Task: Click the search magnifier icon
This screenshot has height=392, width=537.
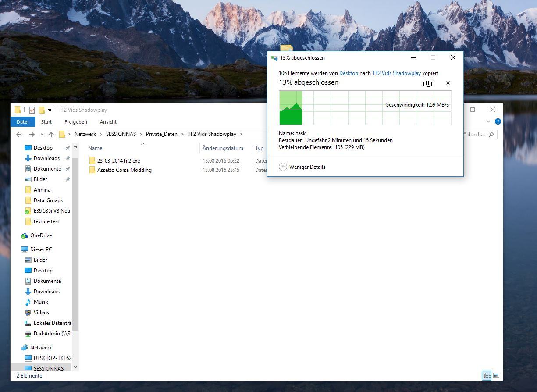Action: (x=491, y=135)
